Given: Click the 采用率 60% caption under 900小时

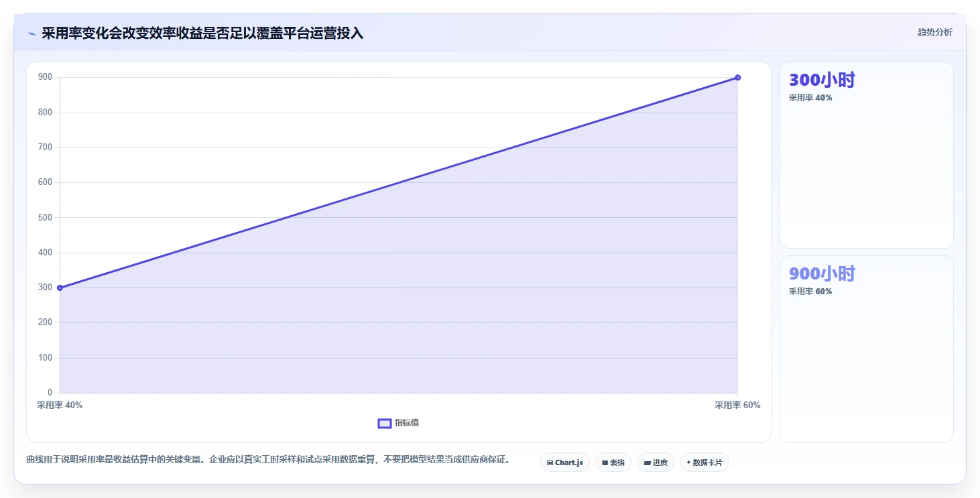Looking at the screenshot, I should 810,292.
